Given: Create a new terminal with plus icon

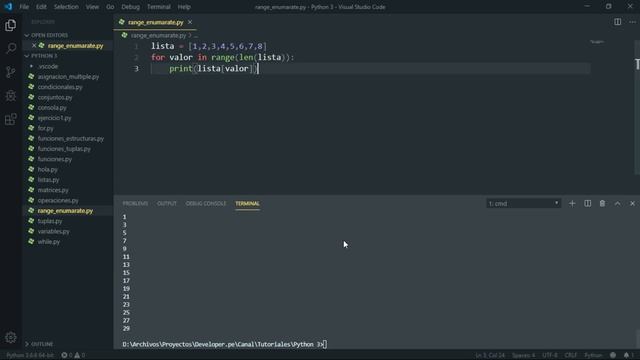Looking at the screenshot, I should 572,203.
